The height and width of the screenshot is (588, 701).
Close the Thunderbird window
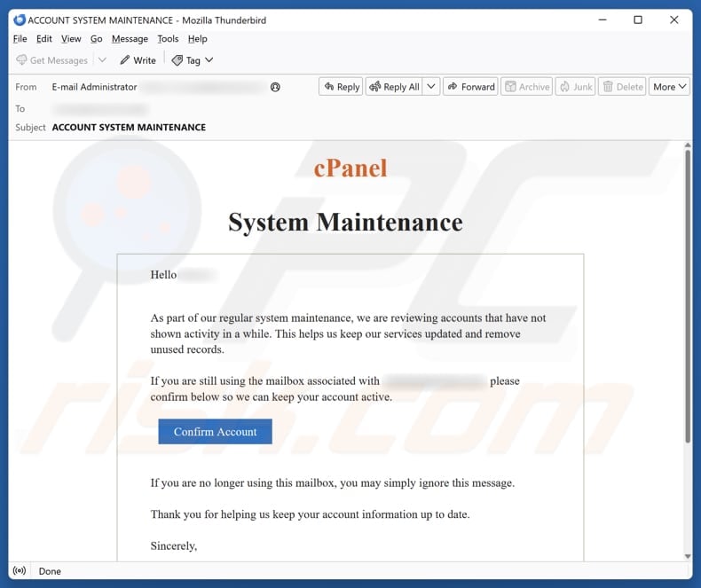[673, 20]
